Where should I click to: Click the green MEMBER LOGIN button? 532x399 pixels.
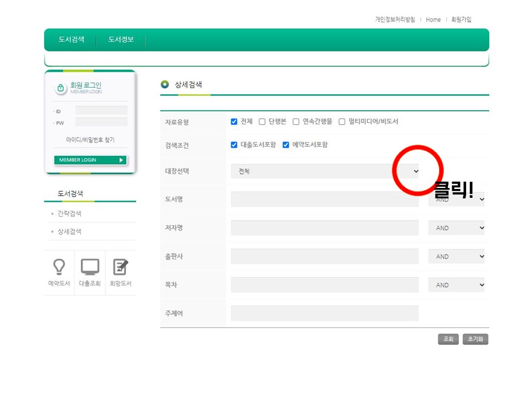click(x=90, y=160)
